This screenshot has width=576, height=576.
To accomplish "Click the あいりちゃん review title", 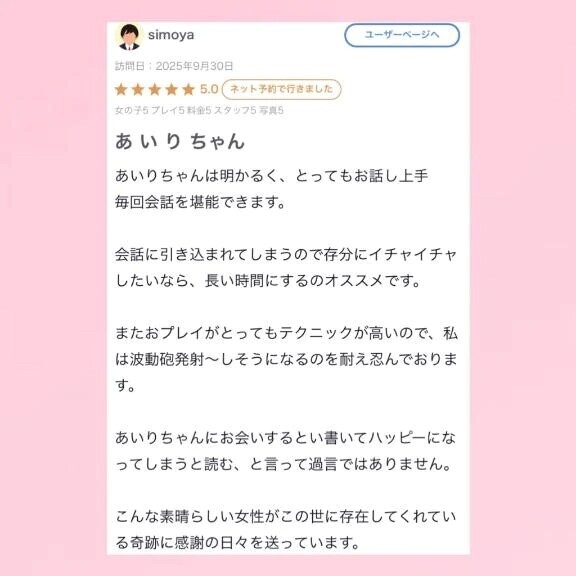I will coord(180,141).
